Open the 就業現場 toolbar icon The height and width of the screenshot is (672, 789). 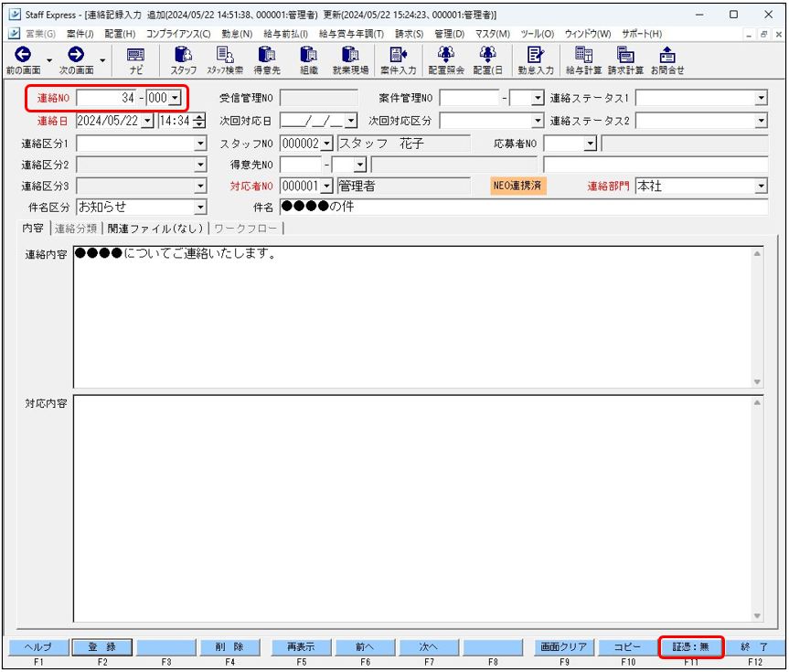point(350,54)
